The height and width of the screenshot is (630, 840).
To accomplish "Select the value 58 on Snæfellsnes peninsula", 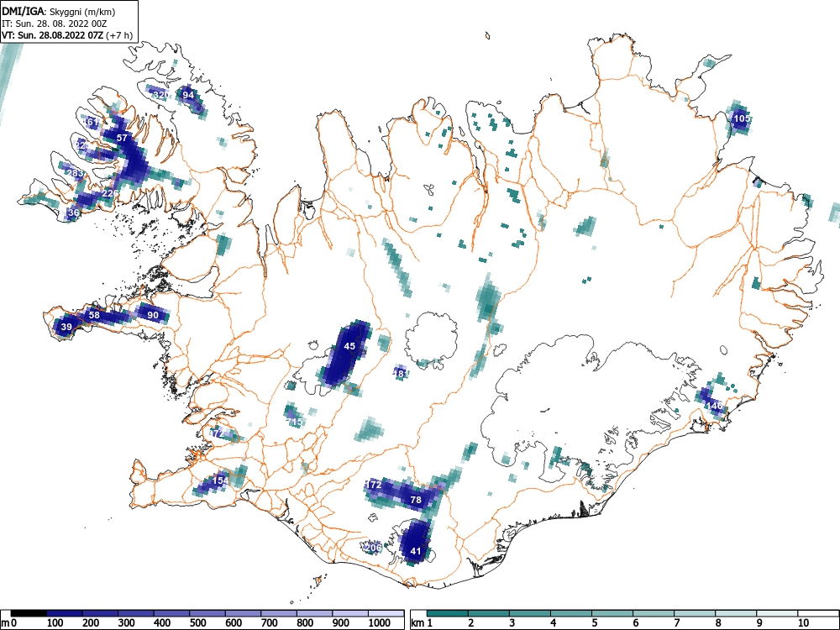I will coord(94,315).
